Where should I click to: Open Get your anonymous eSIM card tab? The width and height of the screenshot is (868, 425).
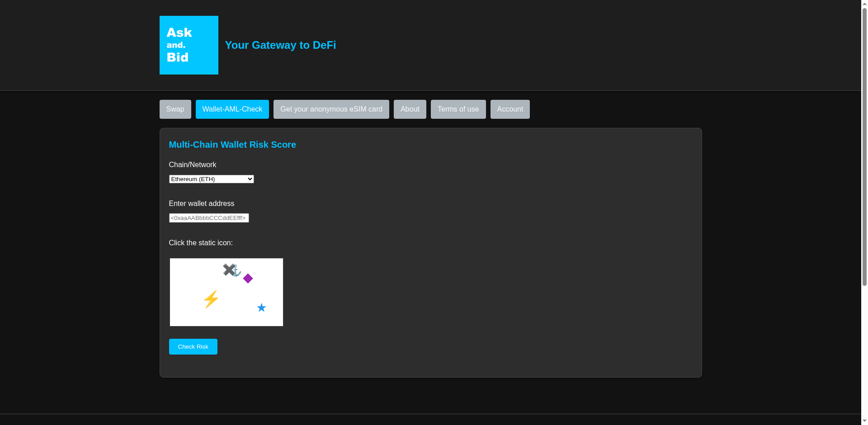coord(331,109)
